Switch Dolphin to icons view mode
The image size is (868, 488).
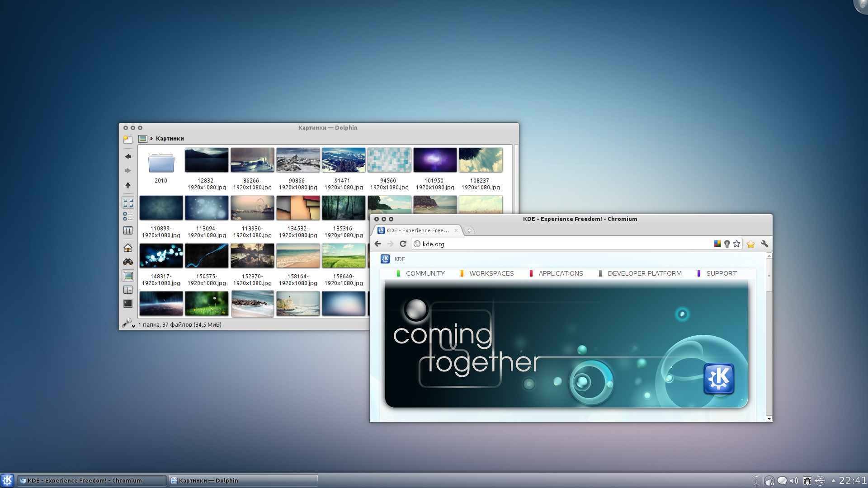(128, 202)
